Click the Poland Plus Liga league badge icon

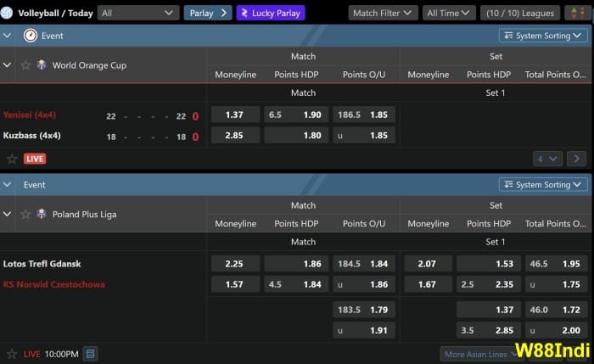42,214
